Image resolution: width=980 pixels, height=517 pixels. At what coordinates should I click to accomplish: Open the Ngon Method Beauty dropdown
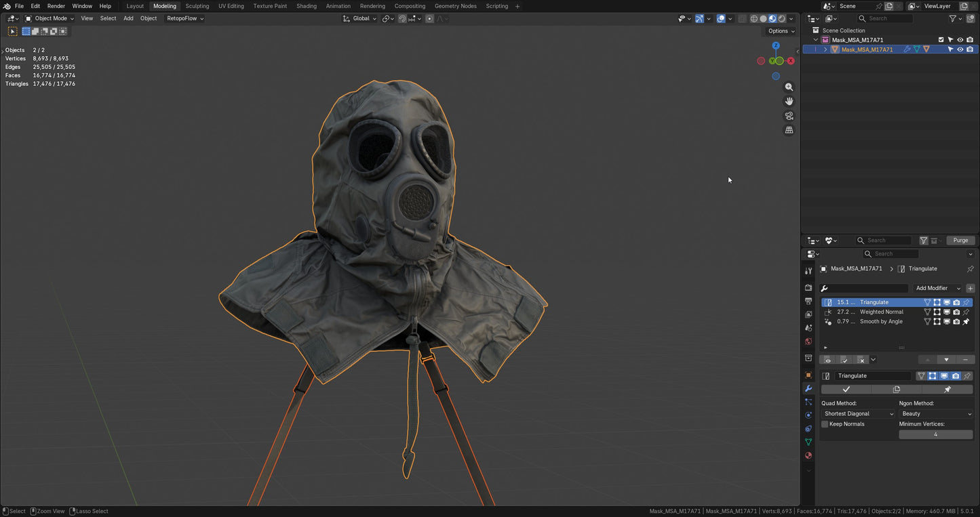pyautogui.click(x=936, y=414)
